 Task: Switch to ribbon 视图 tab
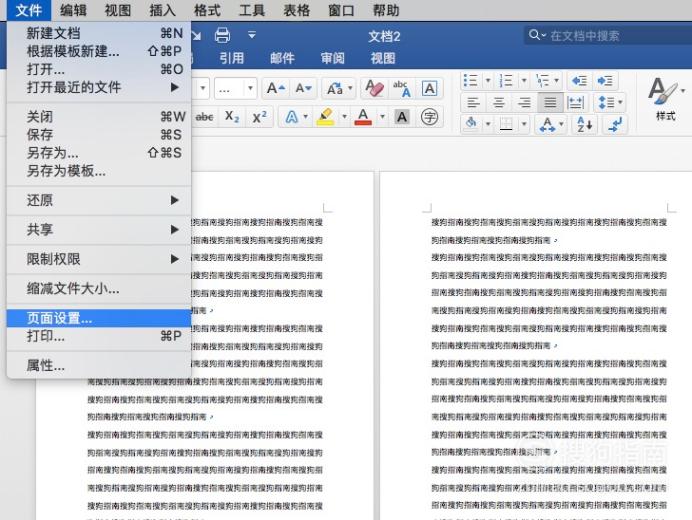[x=383, y=58]
